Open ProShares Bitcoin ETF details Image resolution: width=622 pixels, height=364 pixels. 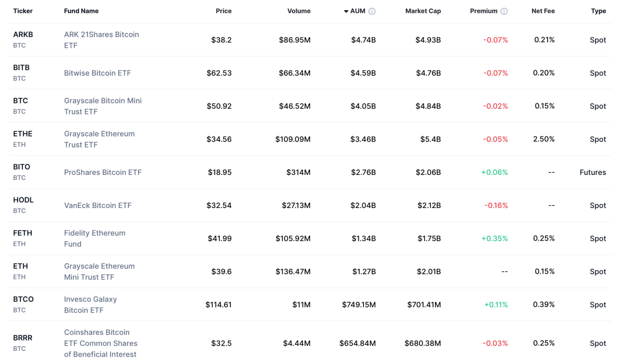(103, 172)
